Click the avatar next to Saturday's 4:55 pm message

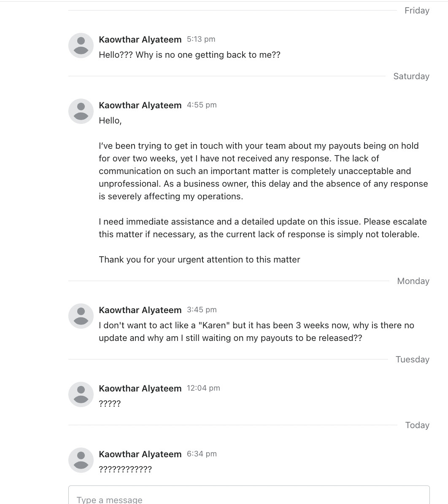pyautogui.click(x=81, y=111)
